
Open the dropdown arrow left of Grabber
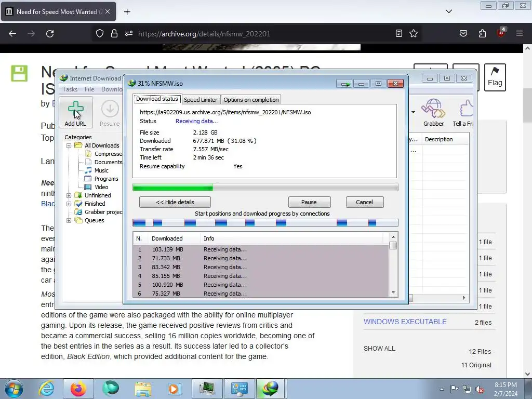pyautogui.click(x=413, y=112)
